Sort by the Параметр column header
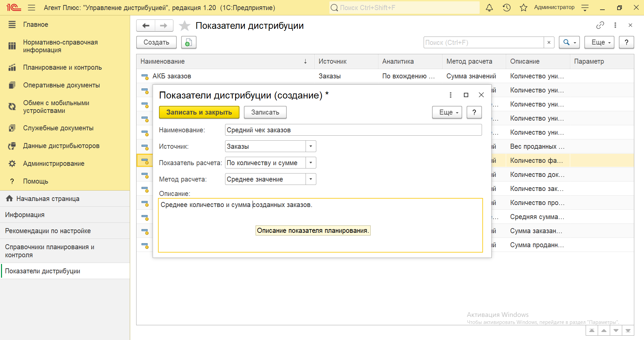 (x=602, y=61)
